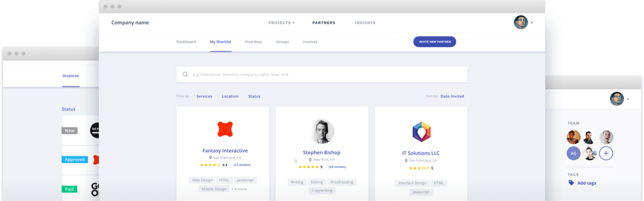View the 54 reviews link
The image size is (644, 201).
pos(337,167)
